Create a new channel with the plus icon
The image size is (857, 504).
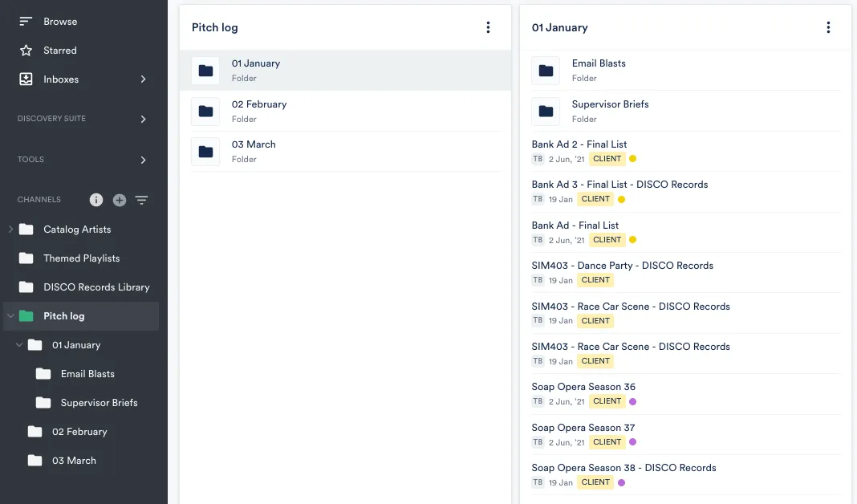point(119,200)
